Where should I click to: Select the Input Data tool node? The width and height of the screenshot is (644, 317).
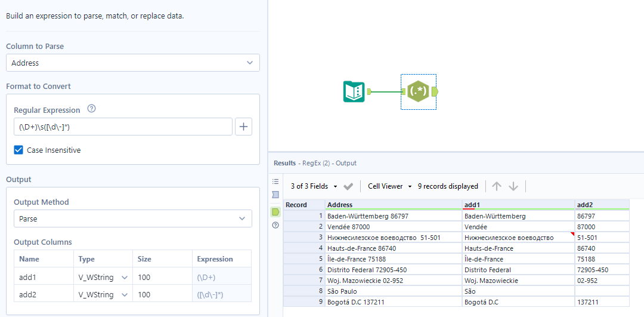[354, 91]
